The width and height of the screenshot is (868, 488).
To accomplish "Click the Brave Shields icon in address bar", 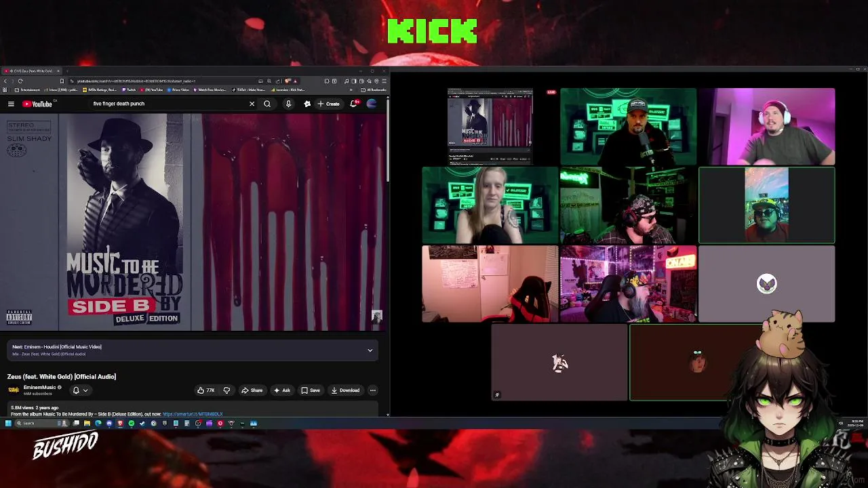I will click(x=287, y=81).
